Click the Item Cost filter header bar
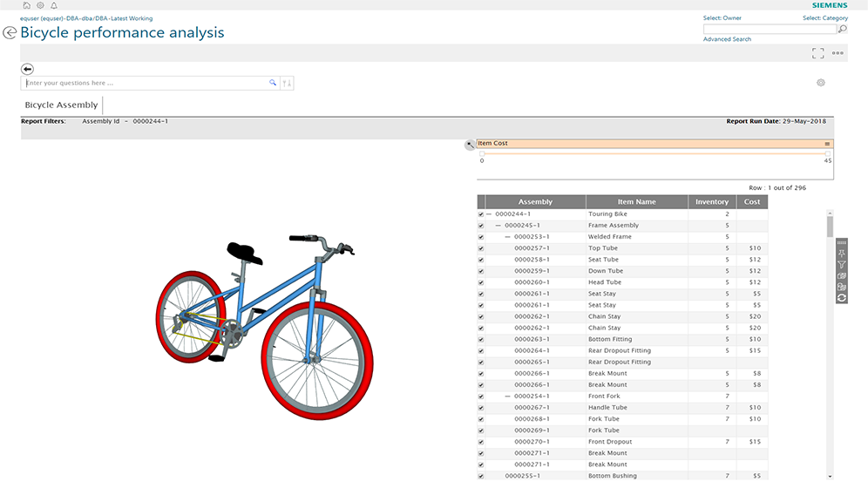 tap(654, 144)
